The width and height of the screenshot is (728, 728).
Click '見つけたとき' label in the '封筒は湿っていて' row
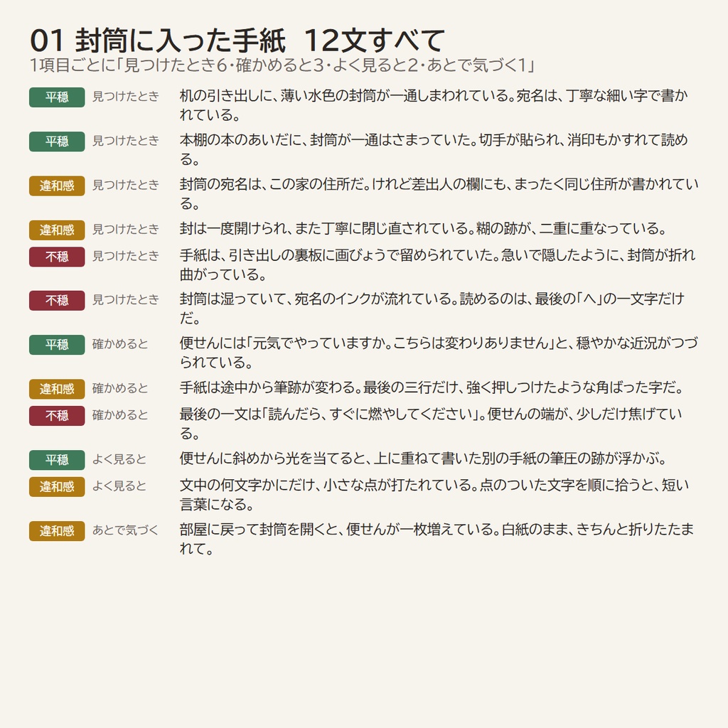126,299
